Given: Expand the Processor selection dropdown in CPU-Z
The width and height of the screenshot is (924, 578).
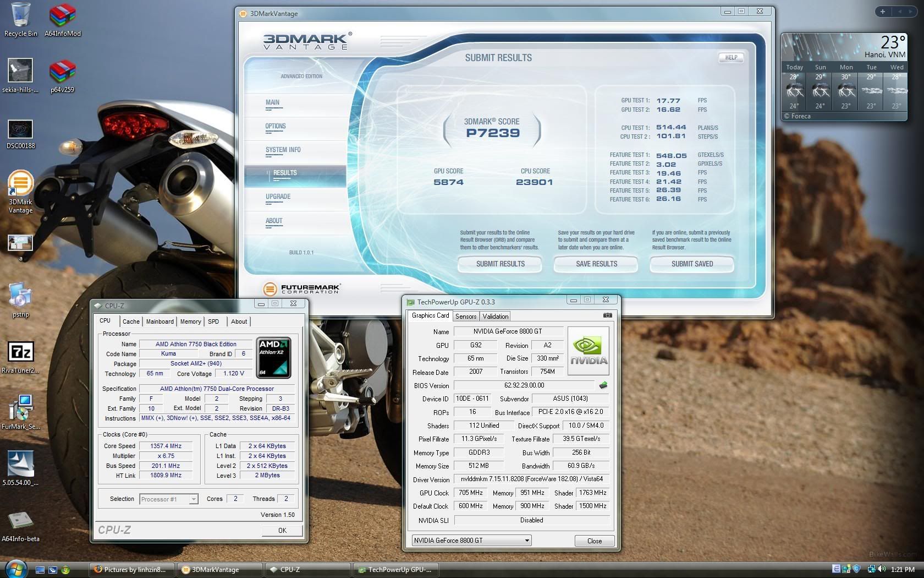Looking at the screenshot, I should [193, 499].
